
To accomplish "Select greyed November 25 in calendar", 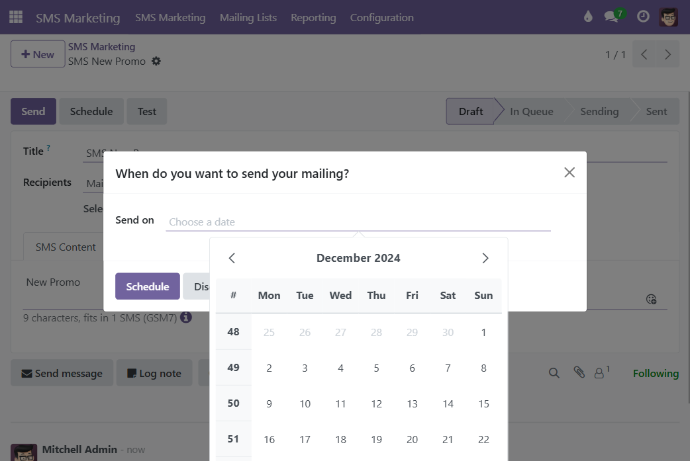I will point(269,332).
